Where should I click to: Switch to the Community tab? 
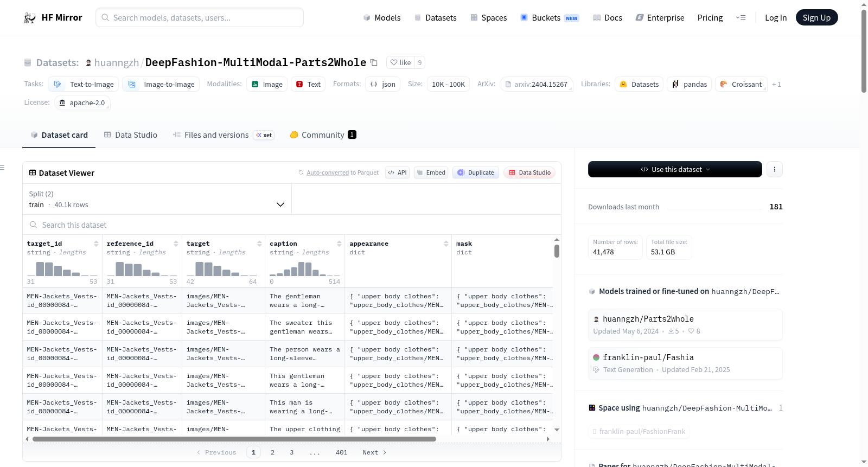(323, 135)
